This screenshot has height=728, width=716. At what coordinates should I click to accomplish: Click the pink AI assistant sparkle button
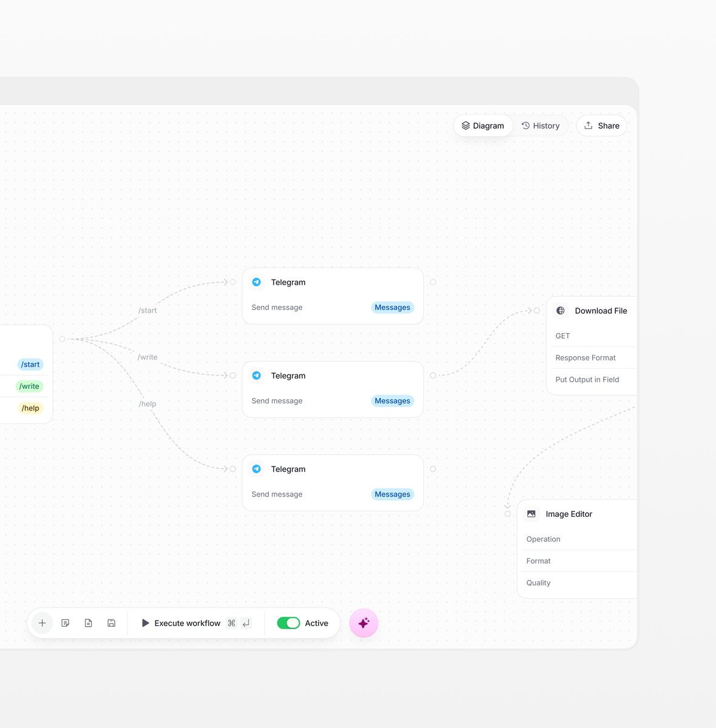pos(363,623)
